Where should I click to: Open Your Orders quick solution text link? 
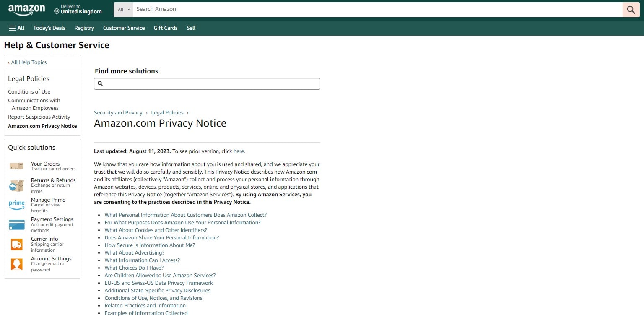[45, 164]
